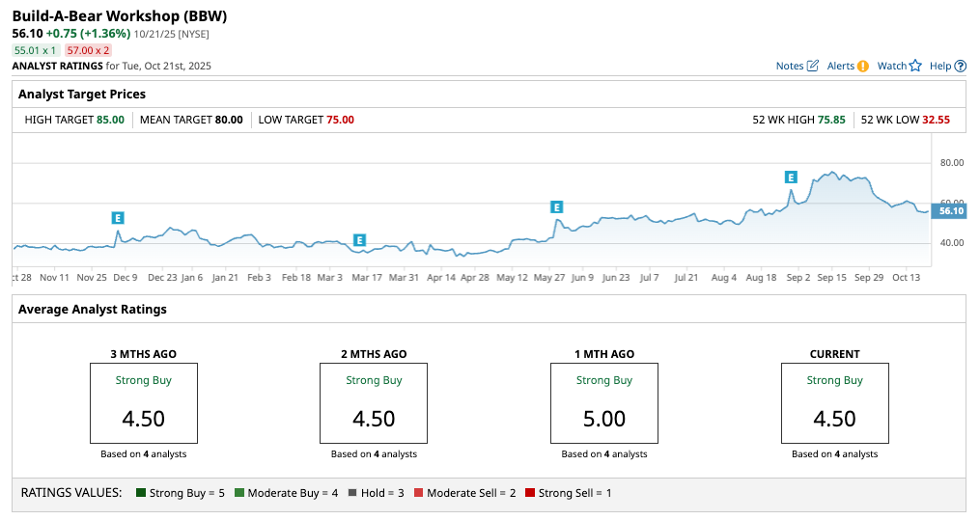Click the 1 Mth Ago 5.00 rating box
Viewport: 980px width, 520px height.
[x=604, y=402]
